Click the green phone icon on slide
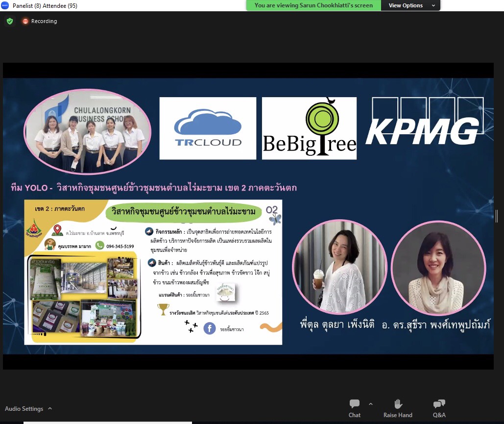The image size is (504, 424). coord(99,246)
